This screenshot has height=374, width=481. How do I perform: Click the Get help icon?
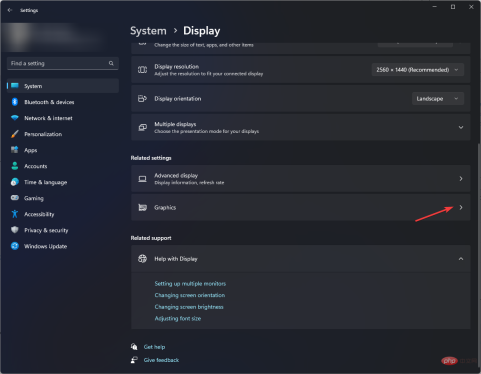(134, 347)
